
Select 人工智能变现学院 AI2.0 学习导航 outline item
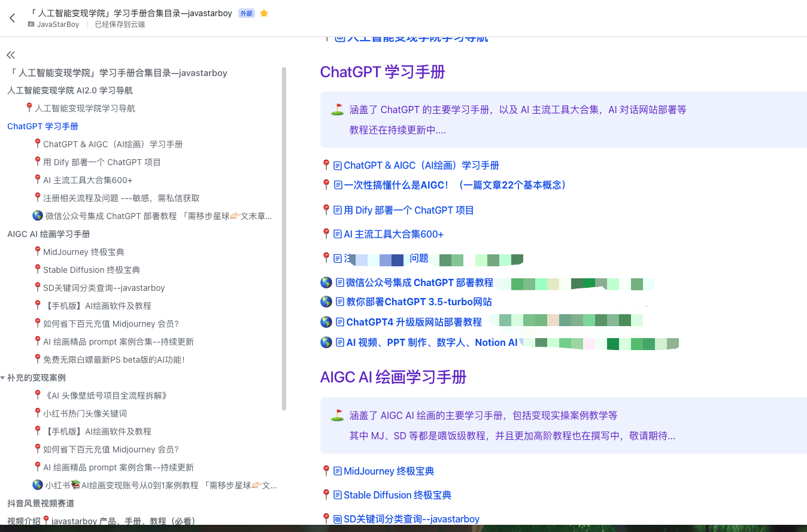[x=70, y=90]
